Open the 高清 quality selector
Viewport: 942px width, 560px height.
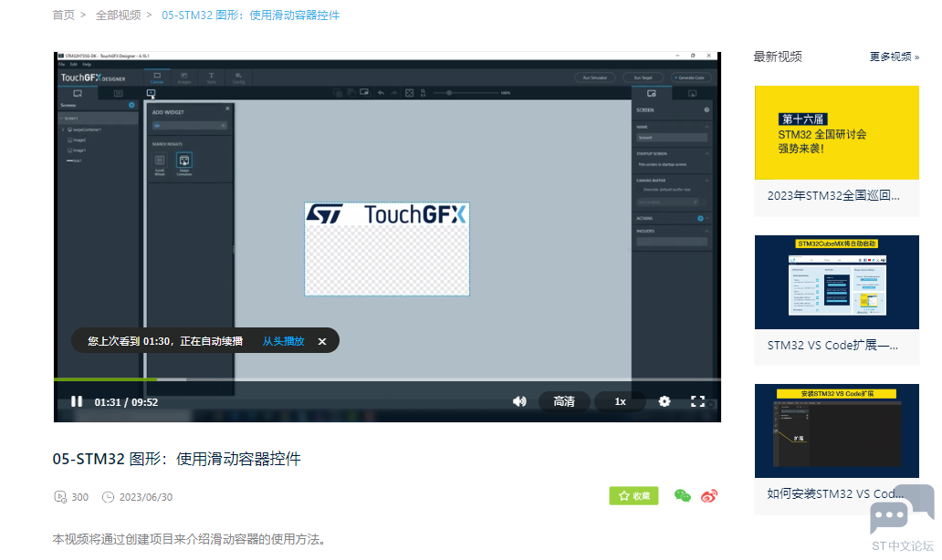563,401
